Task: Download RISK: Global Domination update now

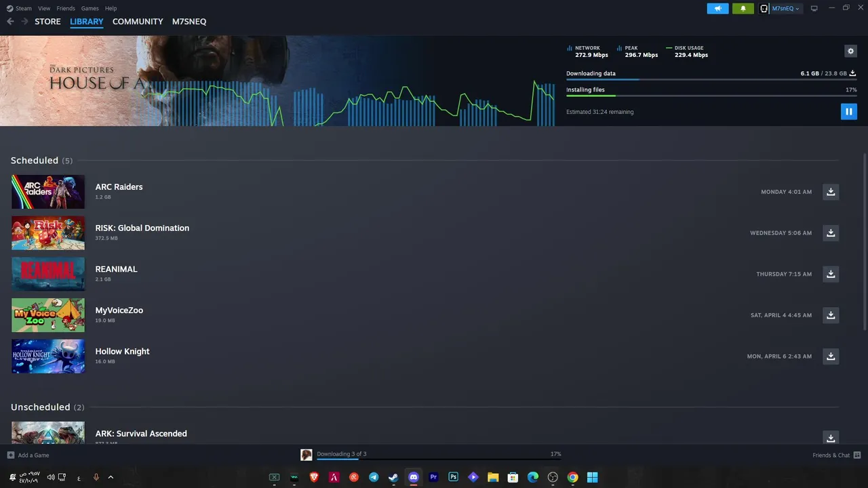Action: coord(831,233)
